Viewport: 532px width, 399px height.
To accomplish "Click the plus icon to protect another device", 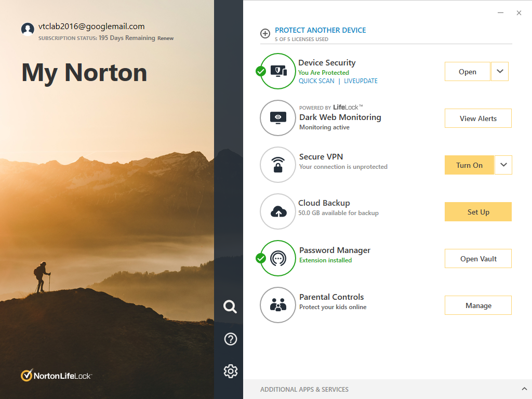I will point(265,34).
